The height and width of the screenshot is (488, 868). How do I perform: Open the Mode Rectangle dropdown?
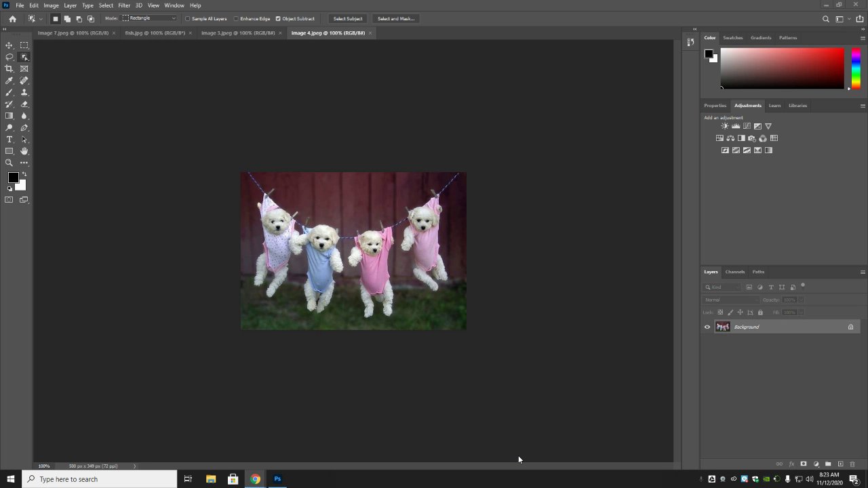(149, 18)
